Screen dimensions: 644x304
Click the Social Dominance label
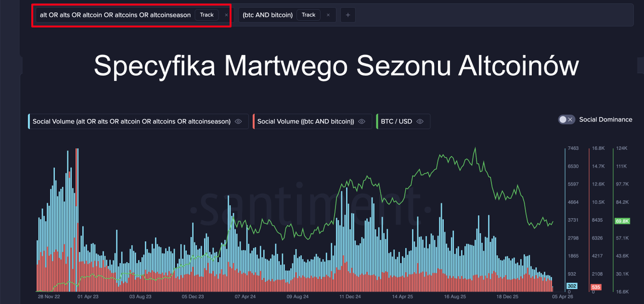click(x=605, y=120)
